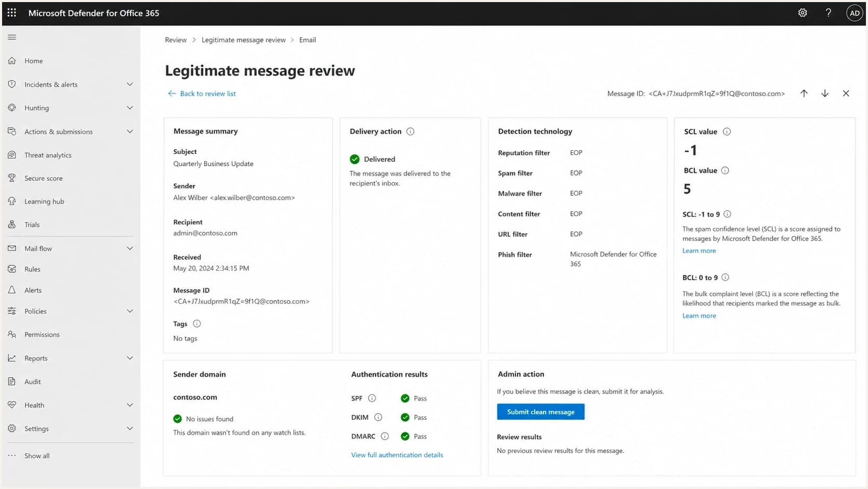The width and height of the screenshot is (868, 489).
Task: Expand Hunting chevron
Action: [x=130, y=108]
